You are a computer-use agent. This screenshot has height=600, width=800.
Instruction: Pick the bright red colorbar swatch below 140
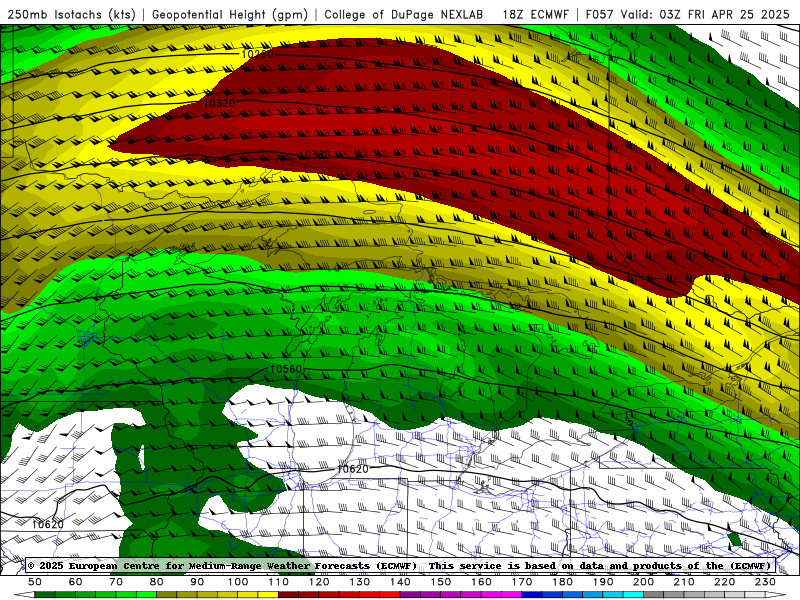(390, 595)
